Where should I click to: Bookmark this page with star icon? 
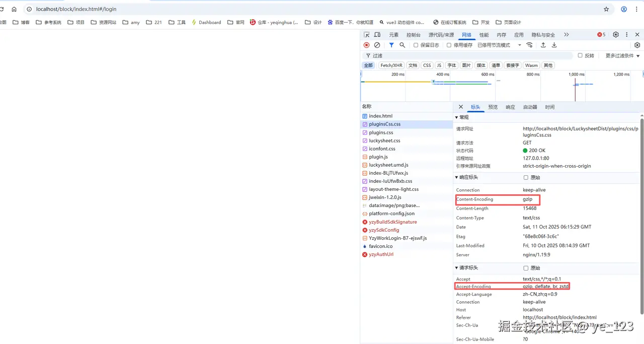tap(606, 9)
